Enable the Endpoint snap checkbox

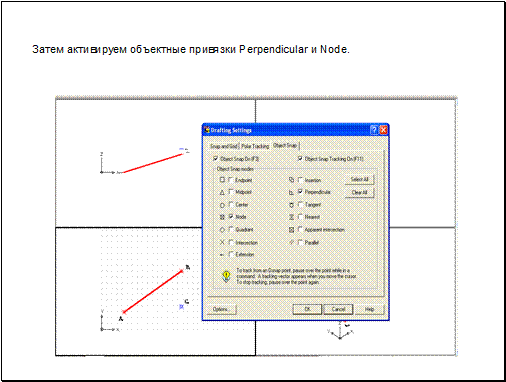pos(231,180)
